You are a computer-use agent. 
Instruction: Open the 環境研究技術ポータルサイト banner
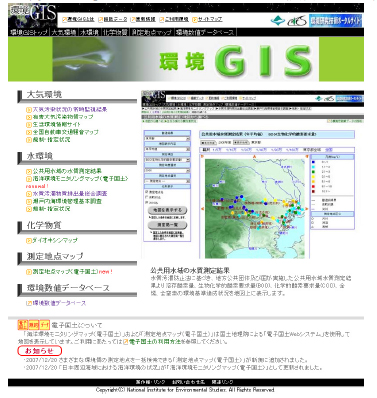click(x=335, y=21)
